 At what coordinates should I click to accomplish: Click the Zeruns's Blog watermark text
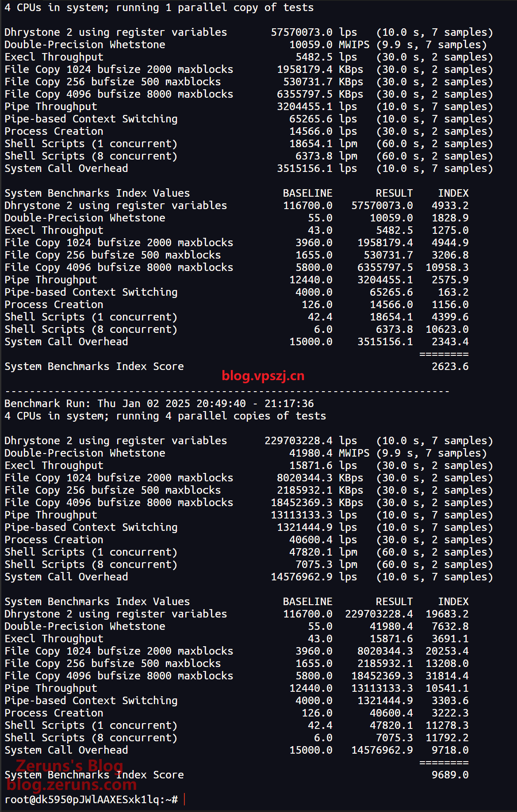coord(69,765)
